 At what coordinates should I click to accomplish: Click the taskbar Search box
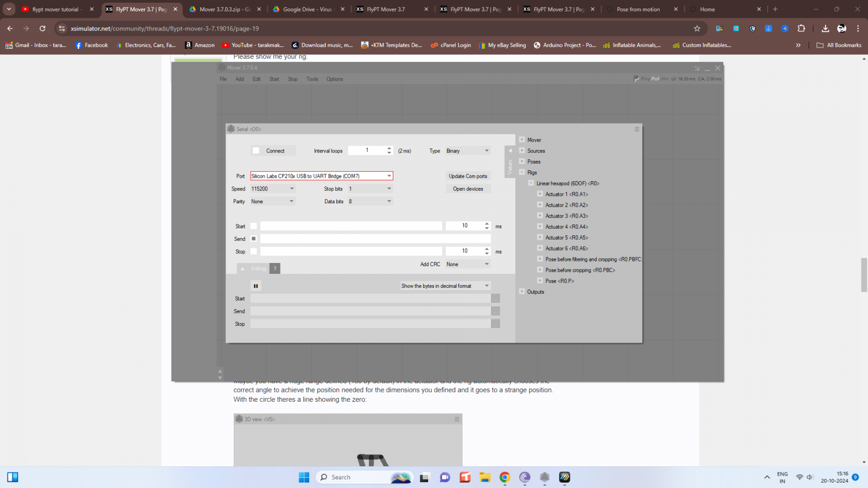(x=358, y=477)
